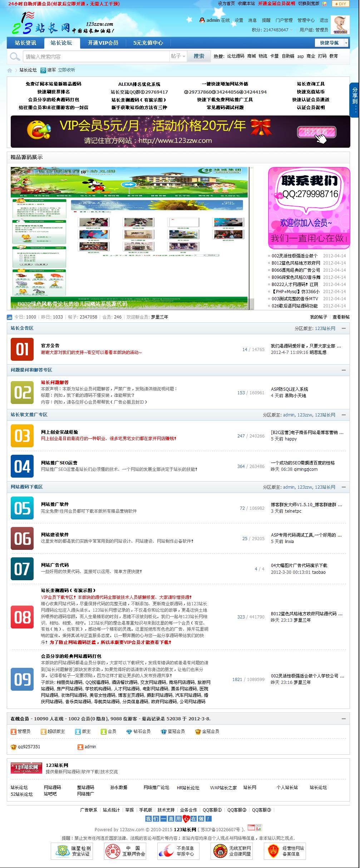Open forum board icon 04 网站推广SEO运营

coord(22,466)
